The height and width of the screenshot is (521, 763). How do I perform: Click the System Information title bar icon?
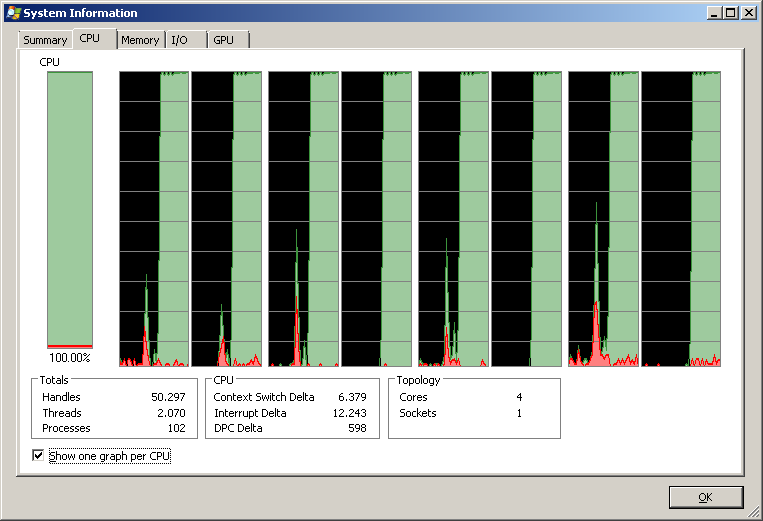(14, 13)
